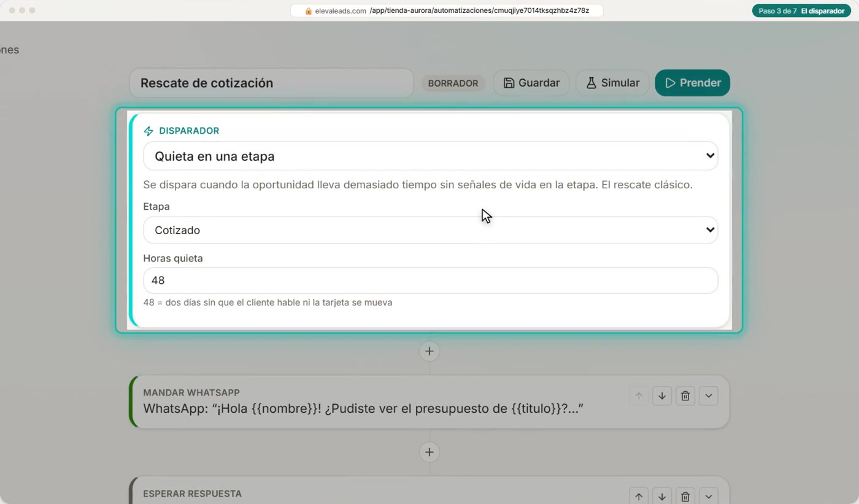Click the trigger description starting Se dispara cuando
This screenshot has height=504, width=859.
(x=418, y=185)
